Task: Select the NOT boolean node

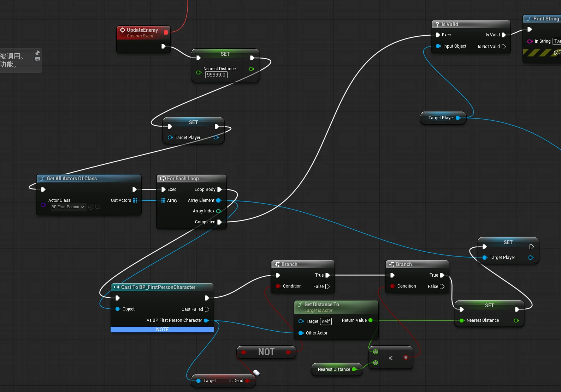Action: click(x=266, y=352)
